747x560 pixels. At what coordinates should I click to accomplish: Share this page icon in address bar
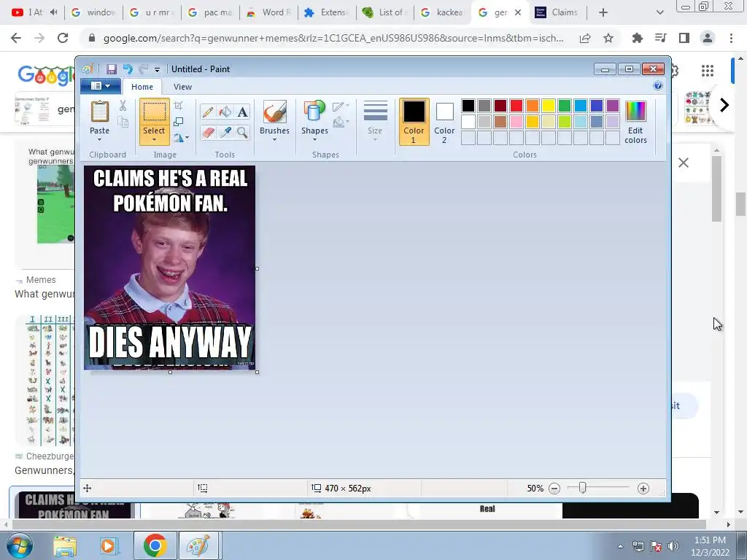click(585, 38)
